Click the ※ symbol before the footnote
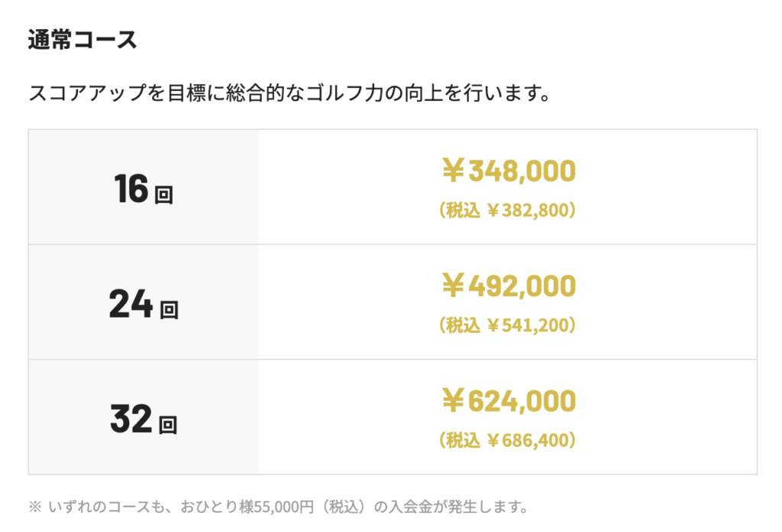The height and width of the screenshot is (532, 782). 35,506
